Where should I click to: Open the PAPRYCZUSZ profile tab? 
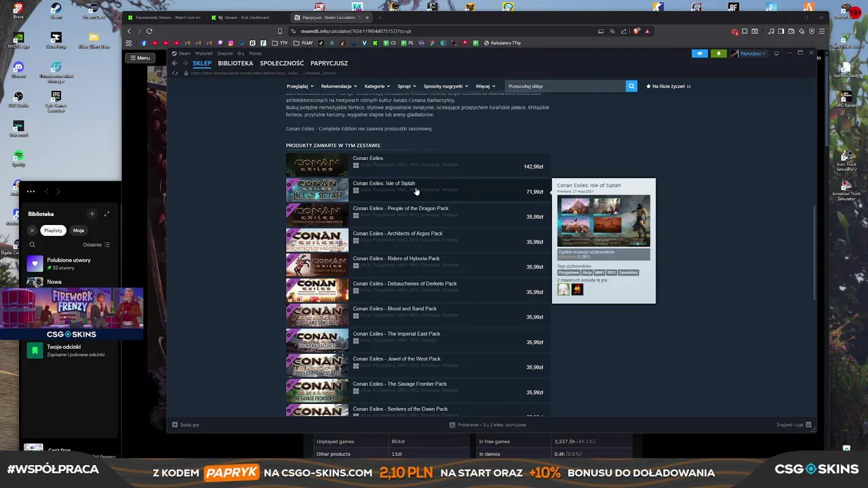click(329, 63)
